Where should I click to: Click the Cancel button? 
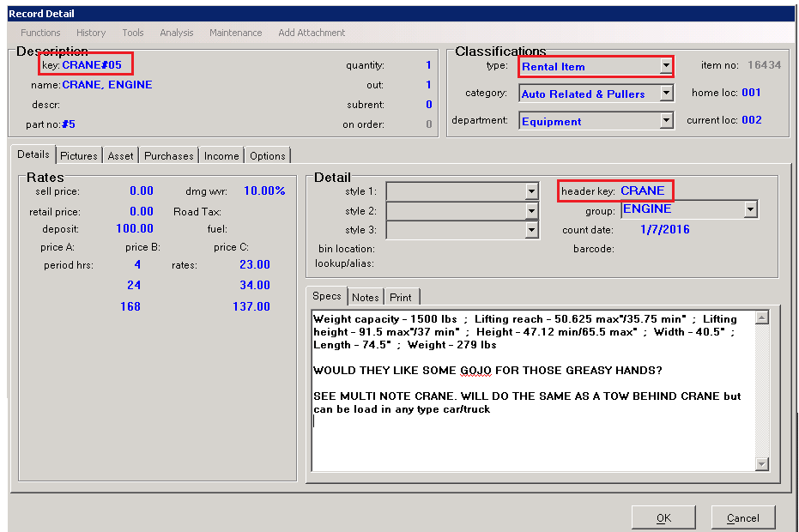(x=742, y=517)
